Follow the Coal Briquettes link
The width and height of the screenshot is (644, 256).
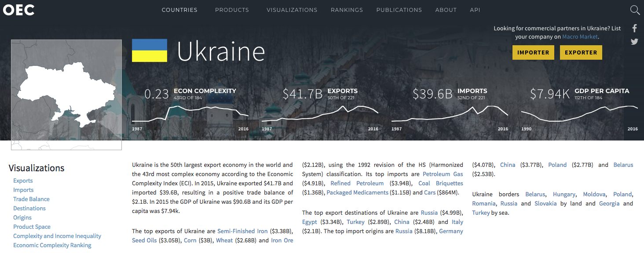441,183
